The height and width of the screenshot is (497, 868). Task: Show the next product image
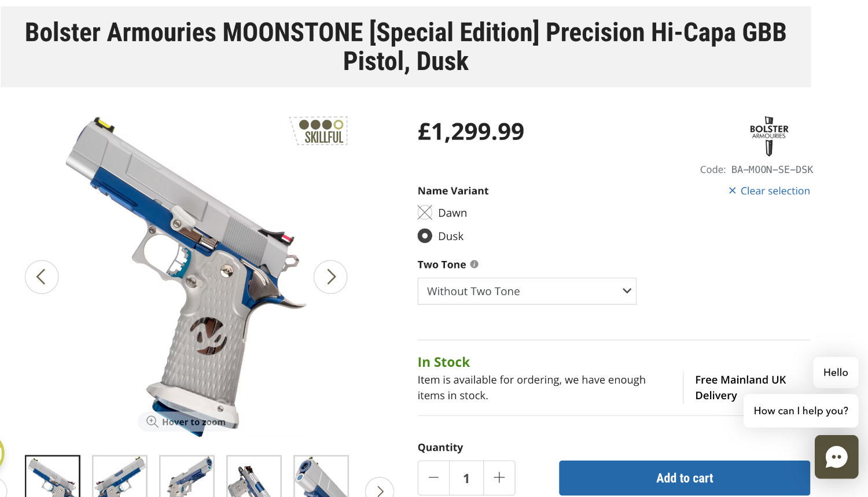point(330,277)
